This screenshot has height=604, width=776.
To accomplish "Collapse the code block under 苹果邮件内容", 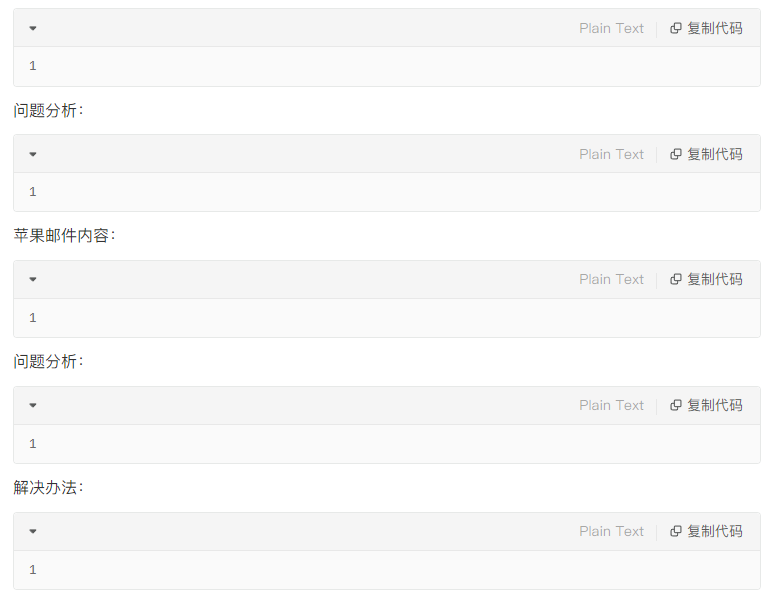I will click(x=33, y=280).
